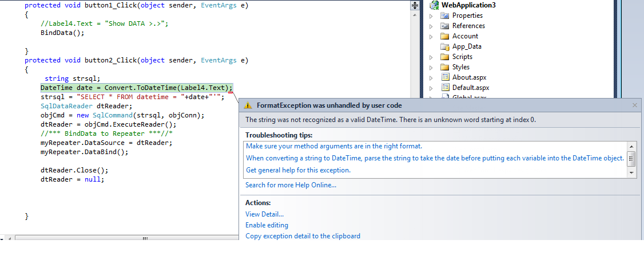Viewport: 644px width, 275px height.
Task: Select the App_Data folder label
Action: (467, 46)
